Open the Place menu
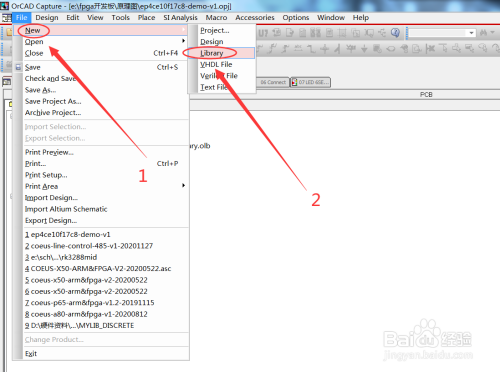 (147, 17)
